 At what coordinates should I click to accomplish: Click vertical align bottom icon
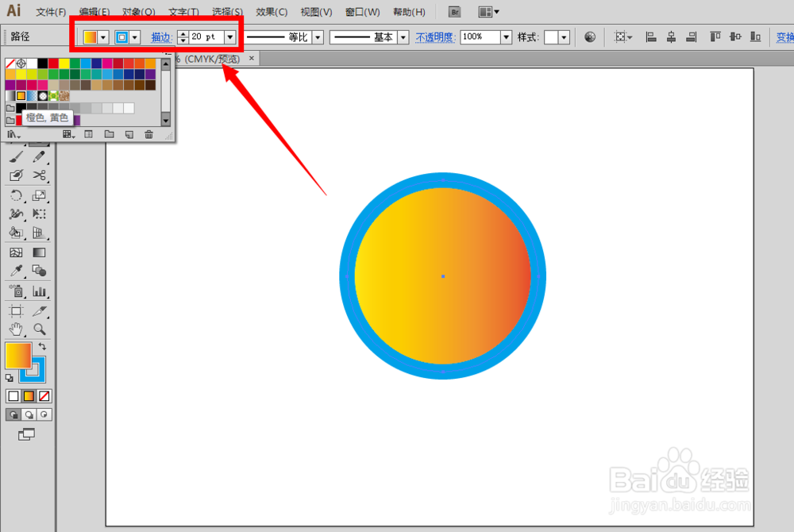(x=756, y=37)
